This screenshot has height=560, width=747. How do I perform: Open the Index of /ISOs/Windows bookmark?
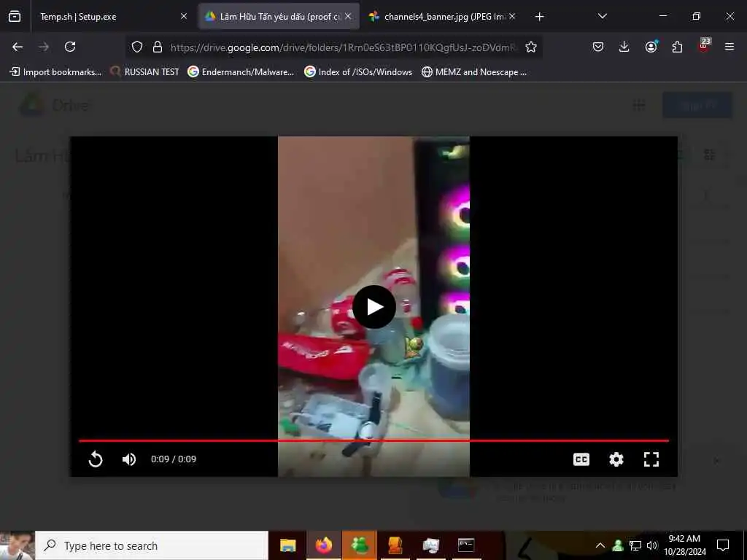[358, 72]
